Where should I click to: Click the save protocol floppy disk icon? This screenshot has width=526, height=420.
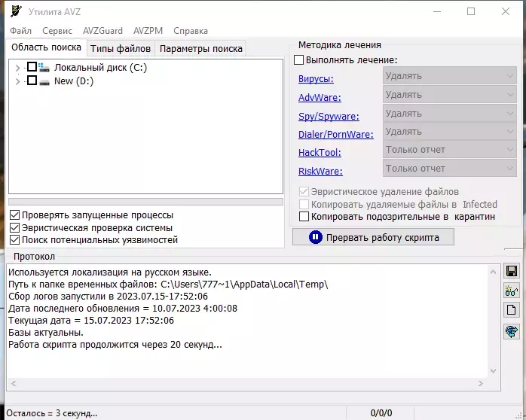511,271
